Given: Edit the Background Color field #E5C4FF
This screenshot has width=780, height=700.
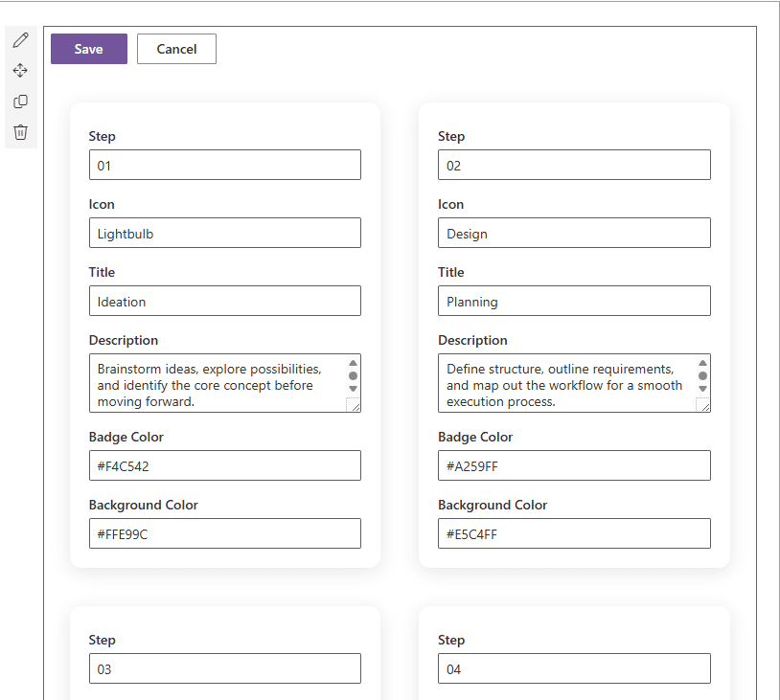Looking at the screenshot, I should pyautogui.click(x=573, y=533).
